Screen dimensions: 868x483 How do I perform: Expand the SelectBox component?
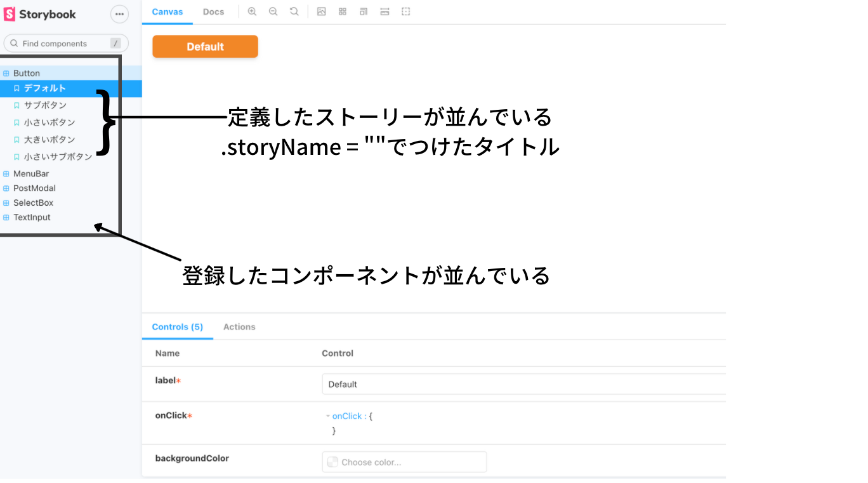(33, 202)
